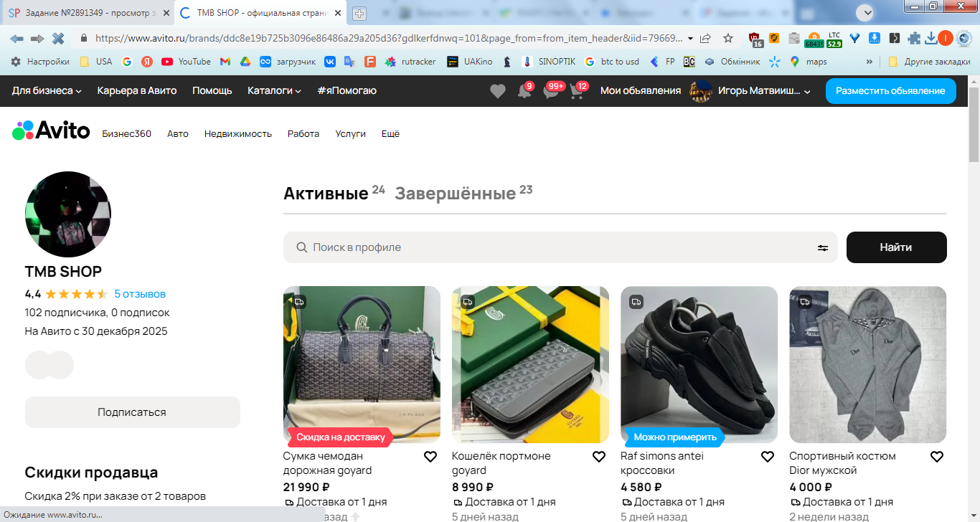Screen dimensions: 980x522
Task: Open Бизнес360 link
Action: [127, 133]
